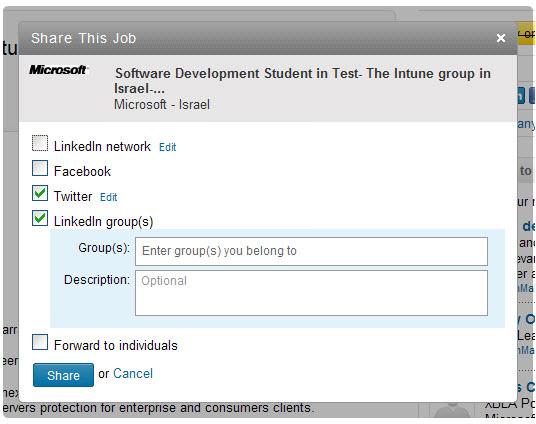This screenshot has height=424, width=536.
Task: Click into the optional Description text box
Action: pos(311,293)
